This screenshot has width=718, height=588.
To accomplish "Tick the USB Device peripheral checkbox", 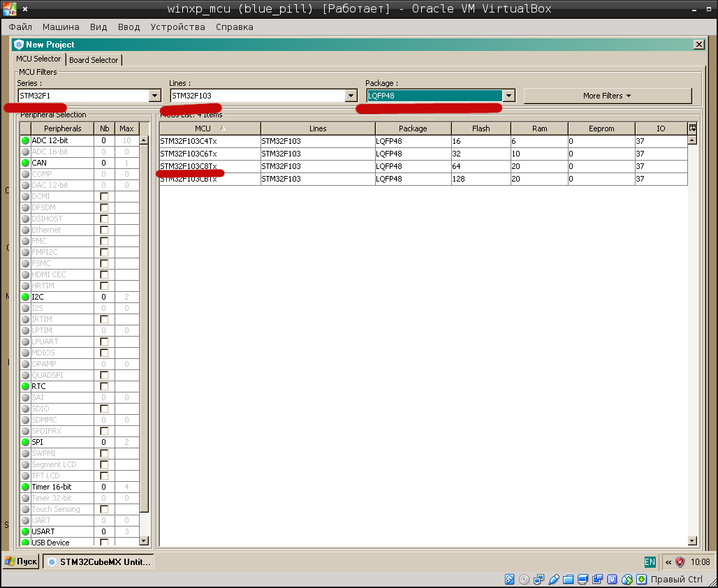I will [x=104, y=543].
